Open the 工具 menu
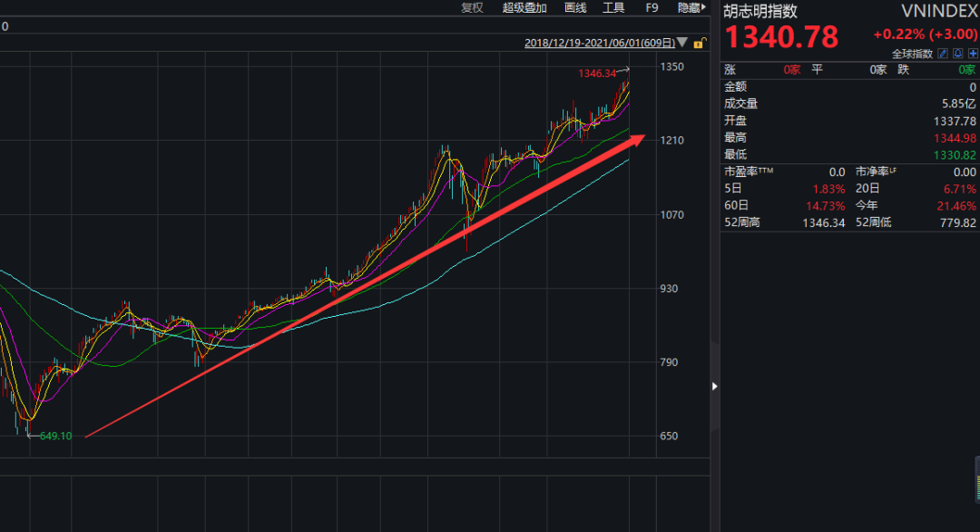 tap(613, 7)
